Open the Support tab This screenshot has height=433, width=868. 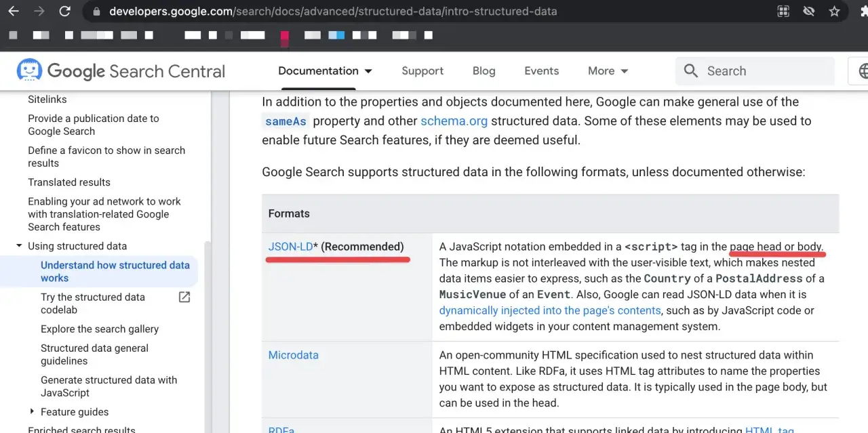[422, 70]
